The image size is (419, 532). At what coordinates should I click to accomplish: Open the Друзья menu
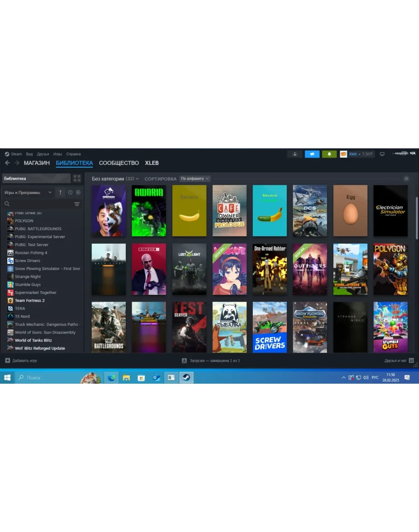pos(43,154)
